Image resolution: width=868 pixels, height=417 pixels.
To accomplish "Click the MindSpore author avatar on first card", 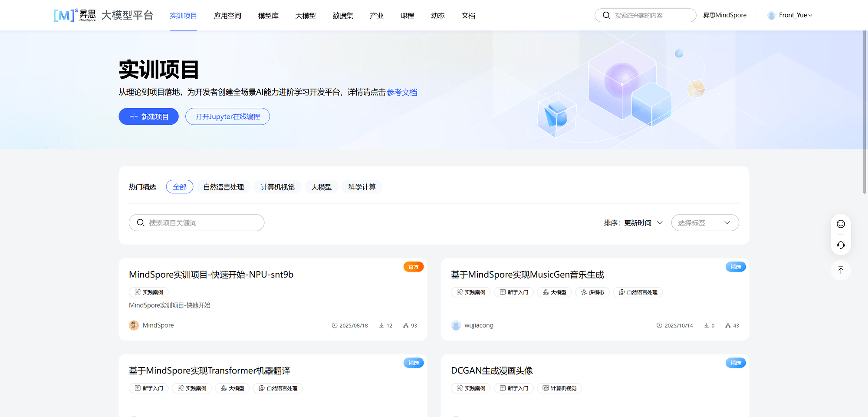I will click(x=134, y=325).
